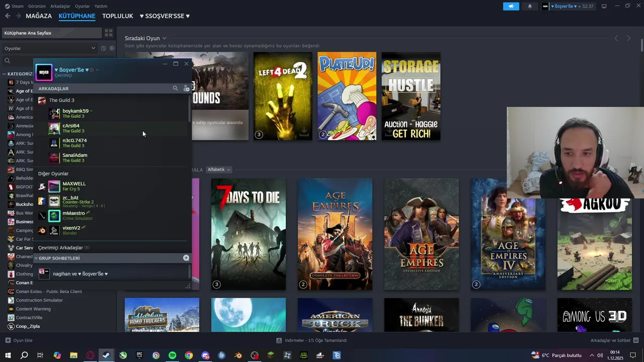Click The Guild 3 game icon in friends list

[x=42, y=100]
